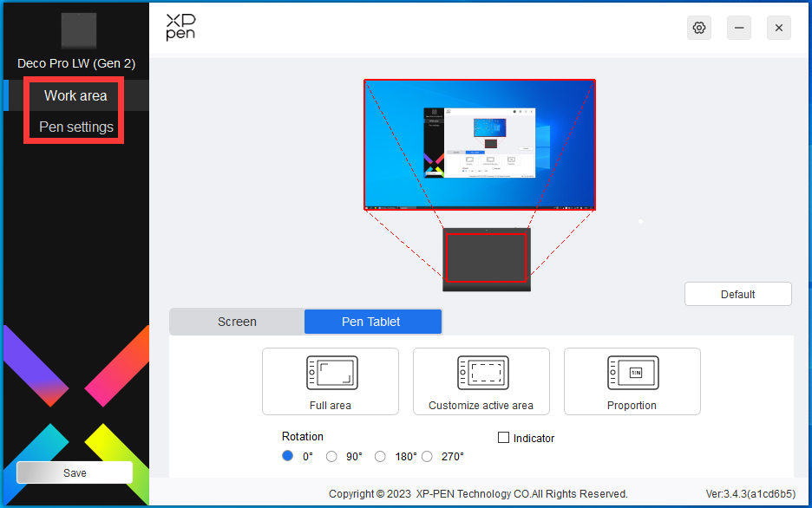
Task: Choose the Proportion 1:1 icon
Action: click(x=632, y=373)
